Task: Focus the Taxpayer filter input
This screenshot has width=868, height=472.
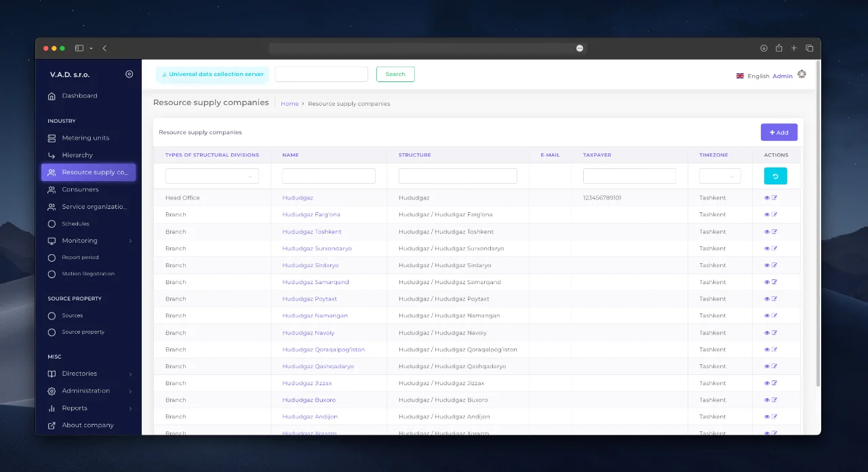Action: (629, 176)
